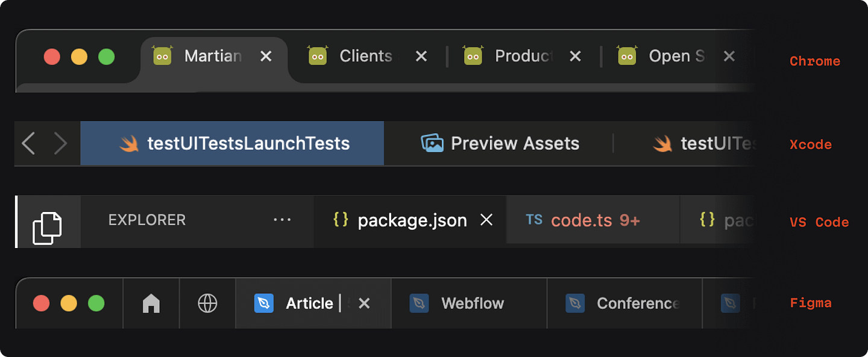Switch to the Clients tab in Chrome
The height and width of the screenshot is (357, 868).
pos(366,56)
